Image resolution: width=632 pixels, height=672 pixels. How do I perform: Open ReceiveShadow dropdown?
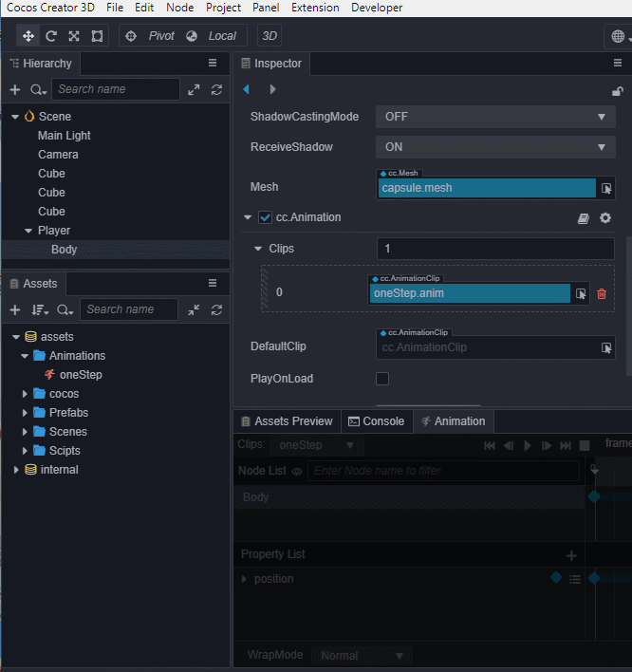pos(495,147)
